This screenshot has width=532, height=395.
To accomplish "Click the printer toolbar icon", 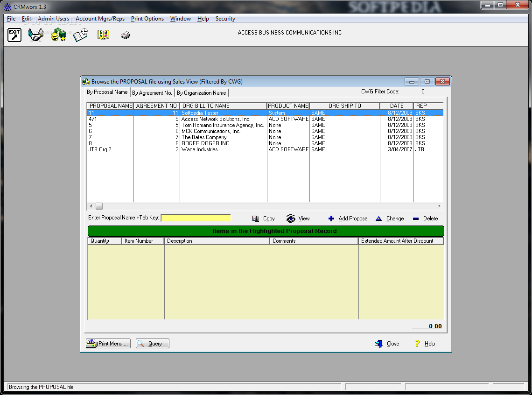I will coord(125,35).
